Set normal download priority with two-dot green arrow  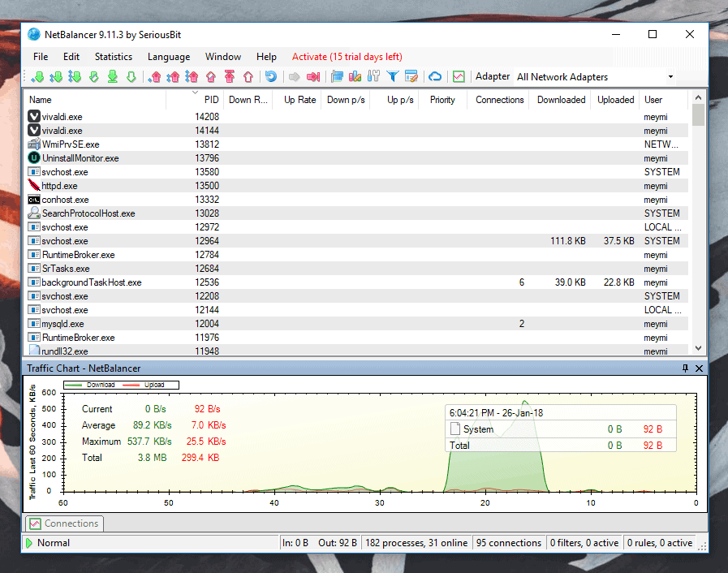(x=56, y=76)
